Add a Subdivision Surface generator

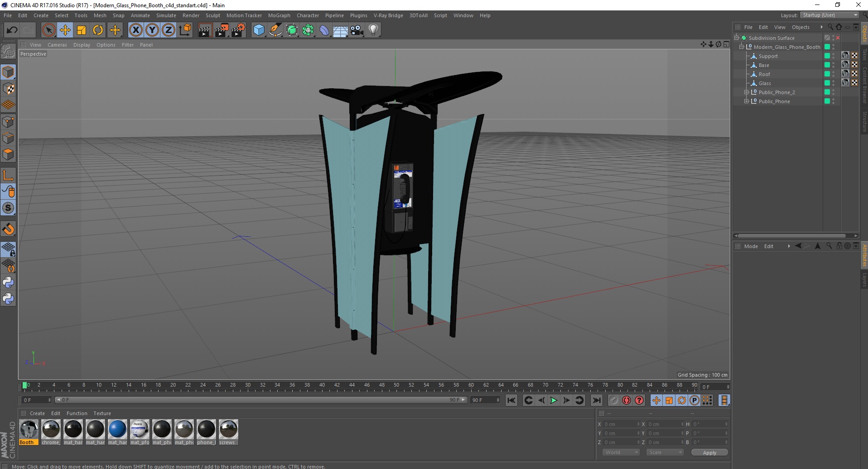coord(292,30)
